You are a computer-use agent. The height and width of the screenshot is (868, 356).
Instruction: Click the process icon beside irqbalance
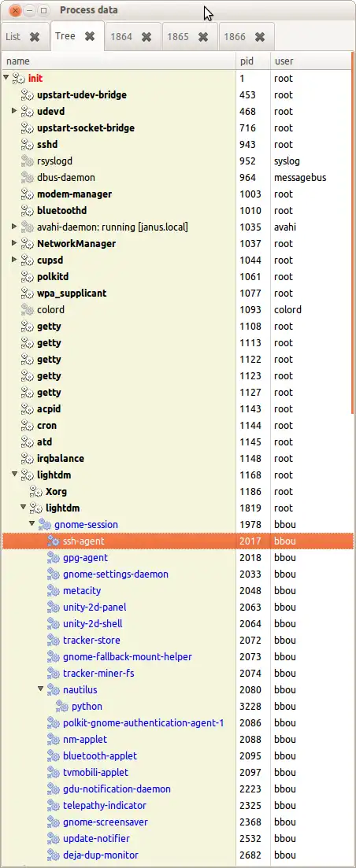click(x=28, y=459)
